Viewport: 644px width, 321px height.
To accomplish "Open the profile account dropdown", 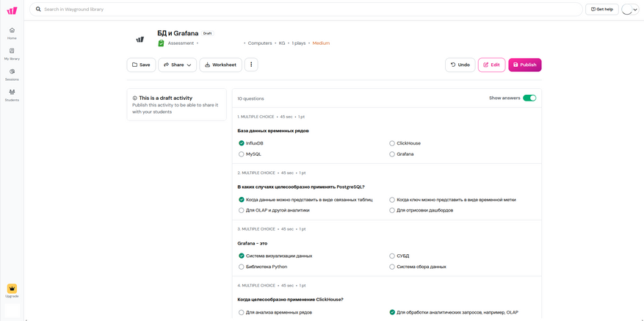I will point(630,10).
